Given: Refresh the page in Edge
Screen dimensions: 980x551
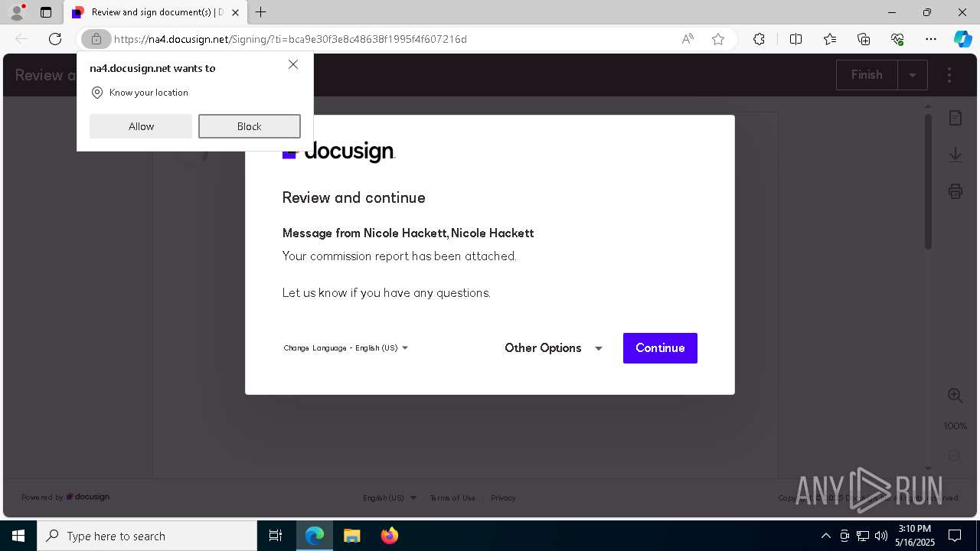Looking at the screenshot, I should tap(55, 39).
